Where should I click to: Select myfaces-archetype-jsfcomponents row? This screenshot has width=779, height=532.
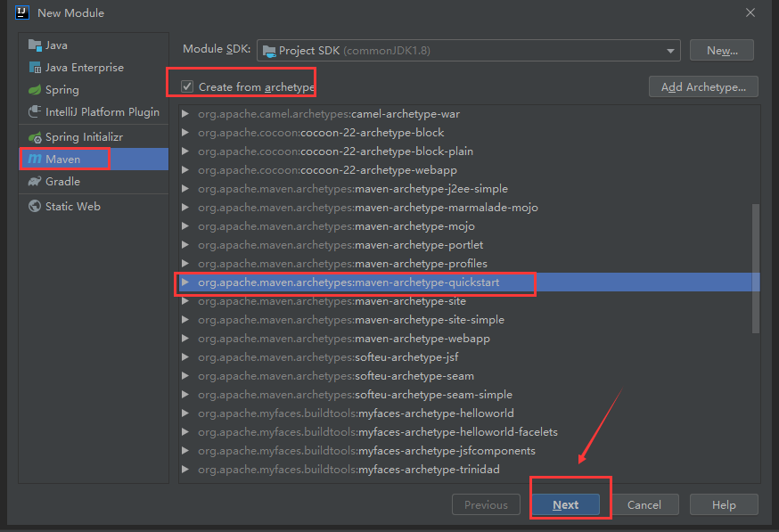(470, 451)
